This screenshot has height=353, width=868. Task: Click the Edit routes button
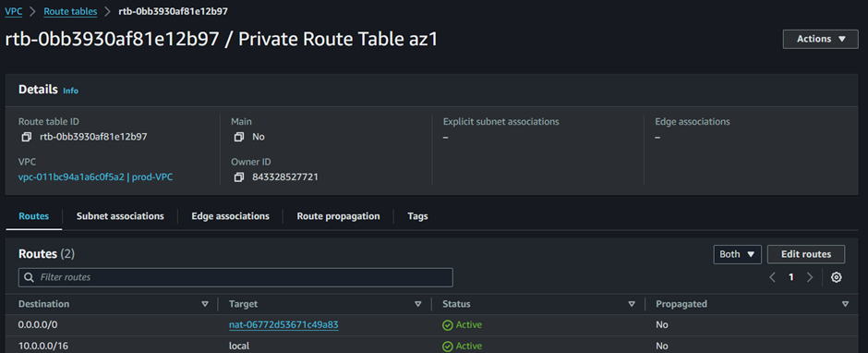(x=806, y=254)
